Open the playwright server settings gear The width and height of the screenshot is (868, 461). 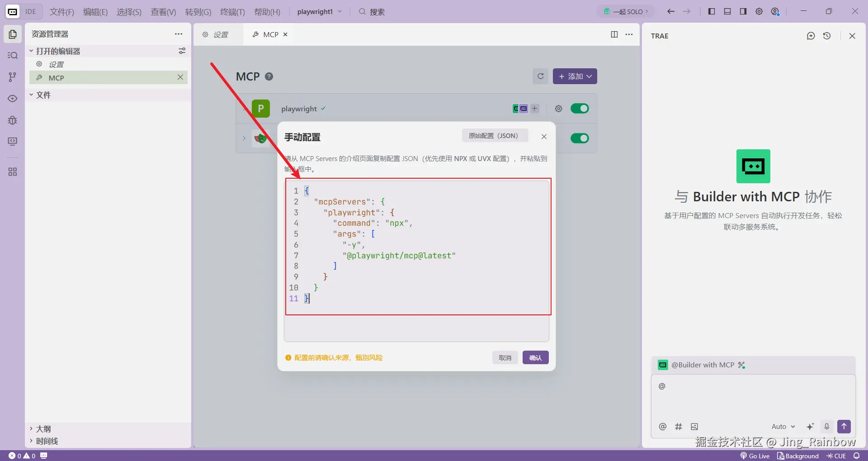[x=558, y=109]
